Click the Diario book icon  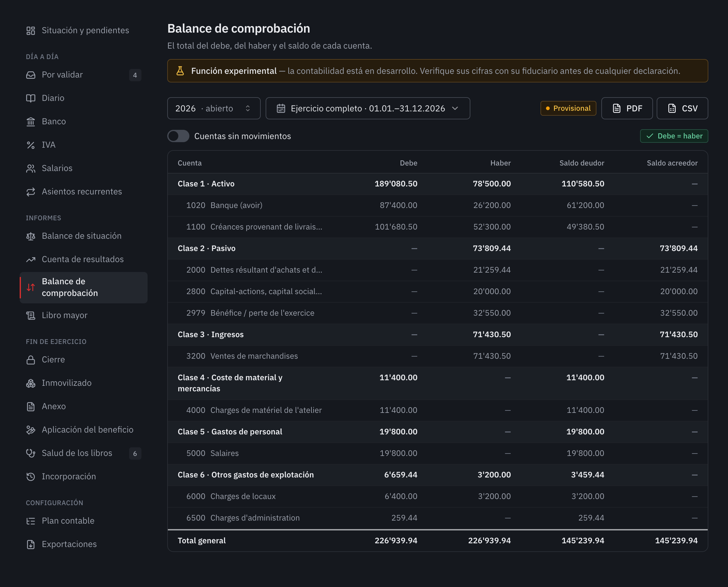[x=31, y=98]
